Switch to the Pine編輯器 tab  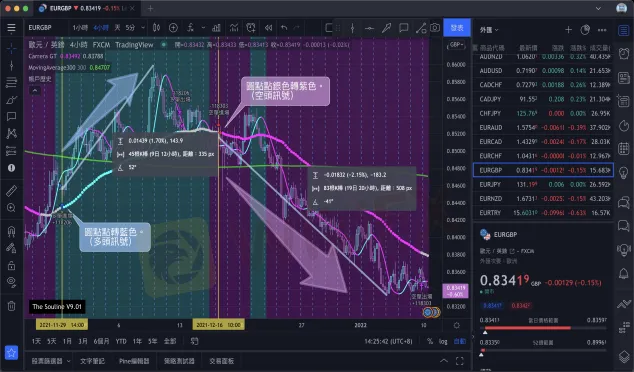pyautogui.click(x=134, y=361)
